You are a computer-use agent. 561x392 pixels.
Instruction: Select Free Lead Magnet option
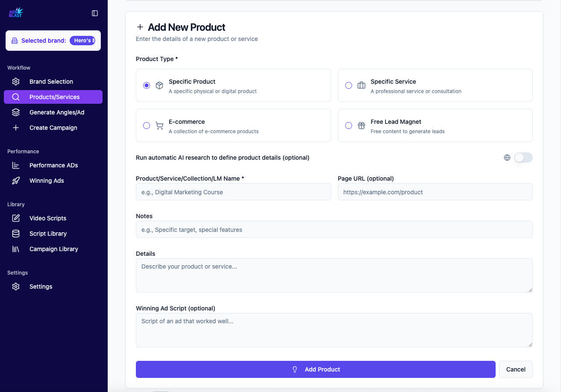click(349, 126)
